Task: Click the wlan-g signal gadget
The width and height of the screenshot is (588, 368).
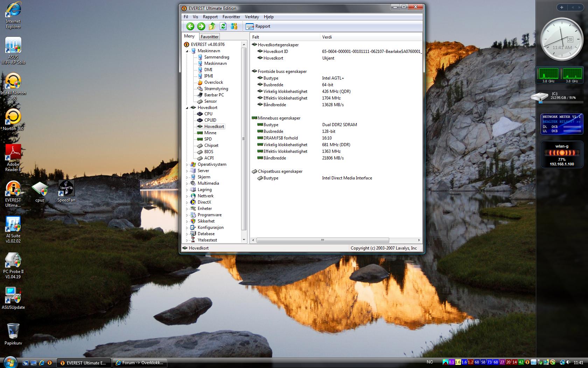Action: point(562,155)
